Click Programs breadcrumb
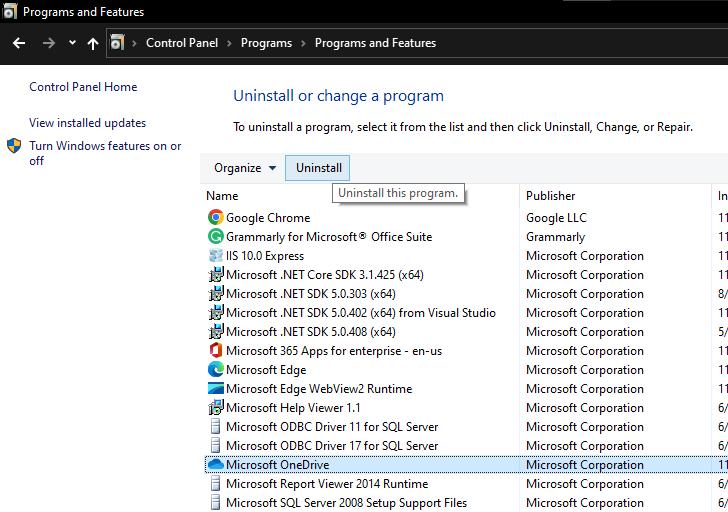This screenshot has width=728, height=512. 266,43
